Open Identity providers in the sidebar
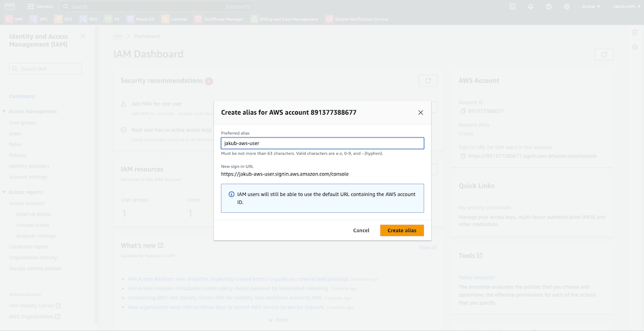644x331 pixels. click(x=29, y=166)
